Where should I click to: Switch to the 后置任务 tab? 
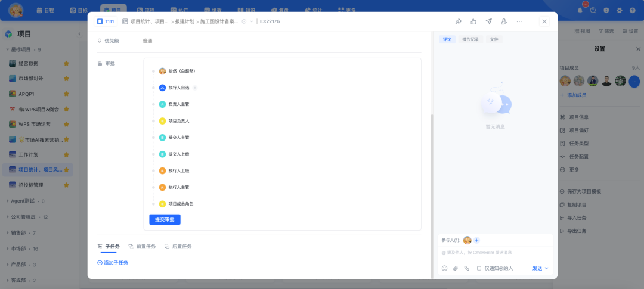[x=178, y=246]
